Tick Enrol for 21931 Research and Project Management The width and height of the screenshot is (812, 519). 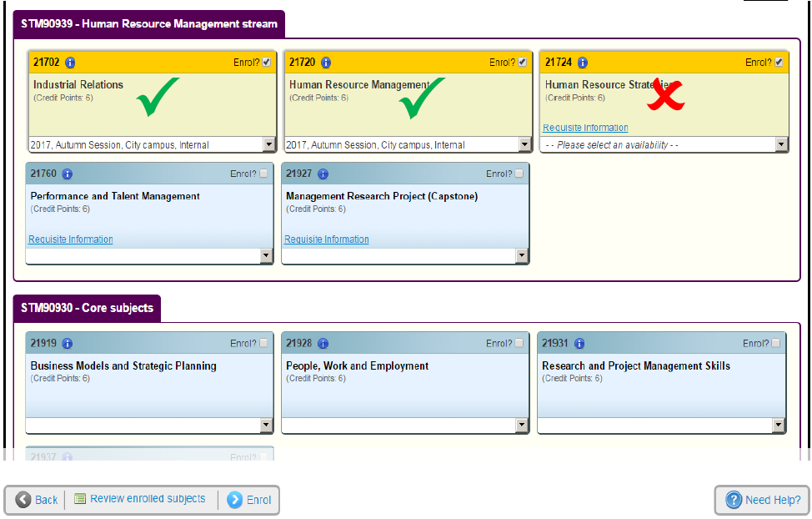pyautogui.click(x=775, y=343)
